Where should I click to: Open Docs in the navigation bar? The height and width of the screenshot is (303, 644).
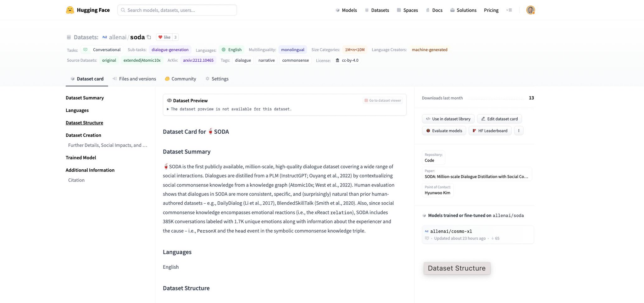tap(434, 10)
